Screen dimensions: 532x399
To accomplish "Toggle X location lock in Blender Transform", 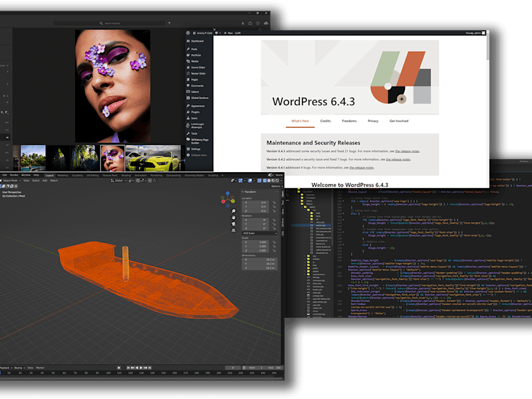I will click(x=274, y=203).
